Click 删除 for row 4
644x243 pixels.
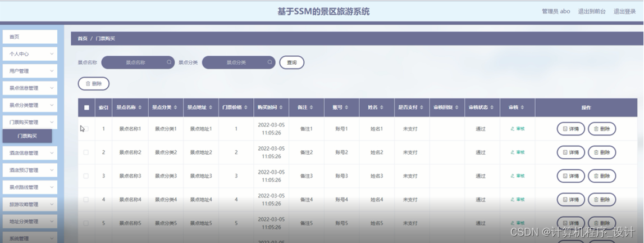pyautogui.click(x=602, y=200)
